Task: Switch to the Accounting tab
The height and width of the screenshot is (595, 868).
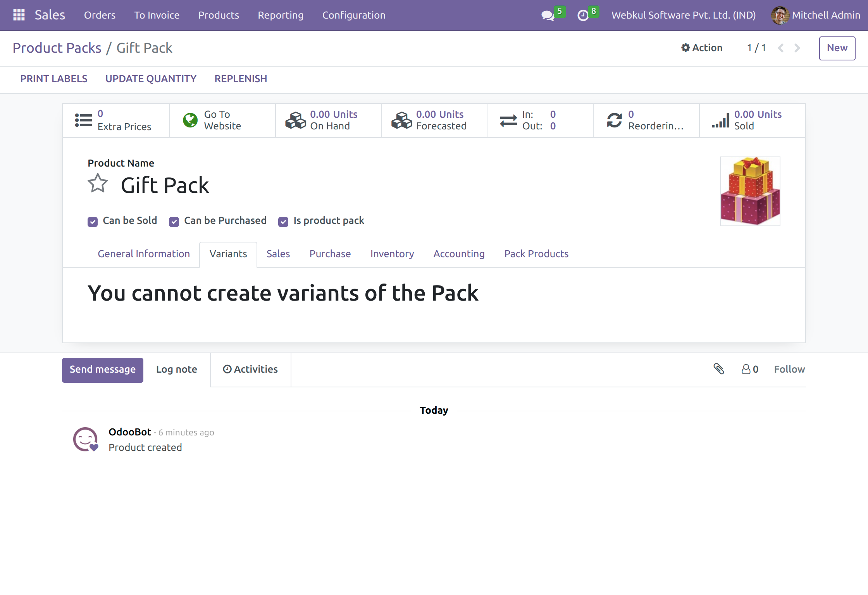Action: click(459, 254)
